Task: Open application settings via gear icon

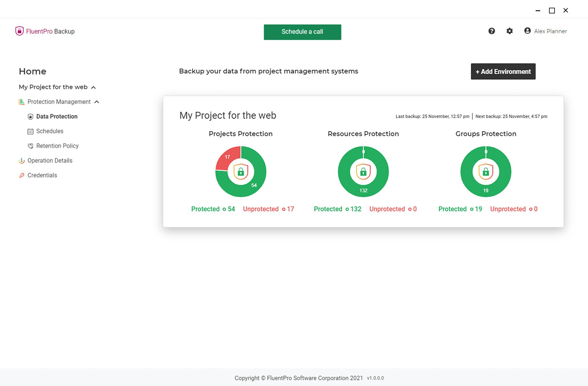Action: [x=509, y=31]
